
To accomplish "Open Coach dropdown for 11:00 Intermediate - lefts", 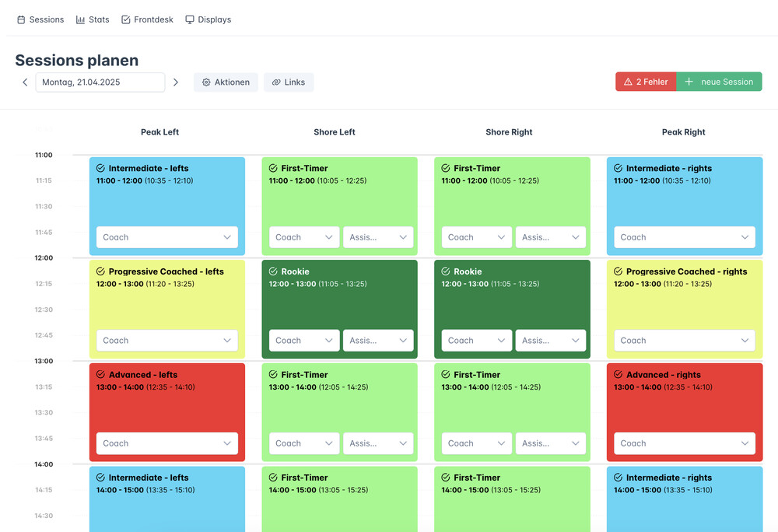I will pyautogui.click(x=166, y=237).
